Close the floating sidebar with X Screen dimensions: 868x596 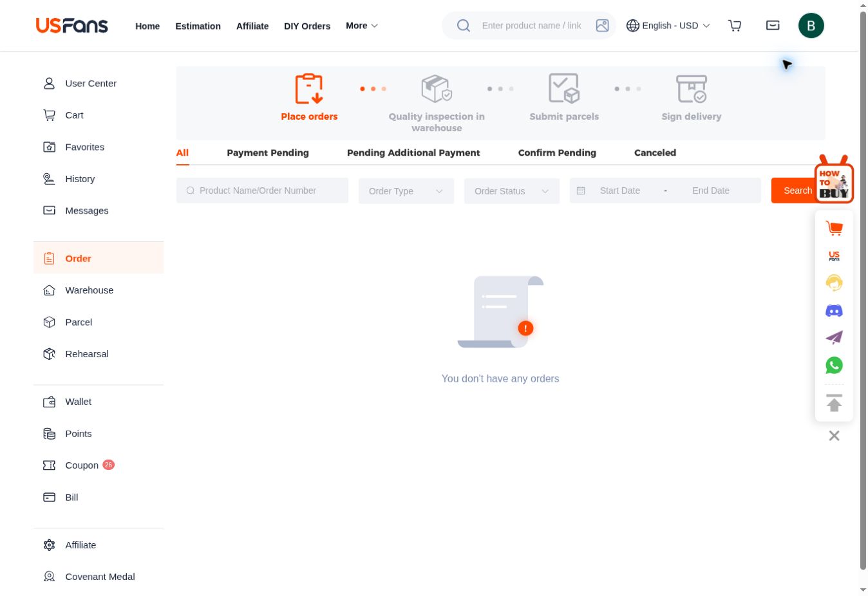pyautogui.click(x=834, y=436)
